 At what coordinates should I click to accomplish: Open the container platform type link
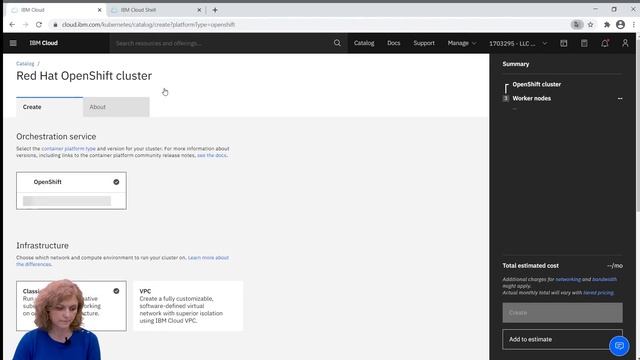68,149
